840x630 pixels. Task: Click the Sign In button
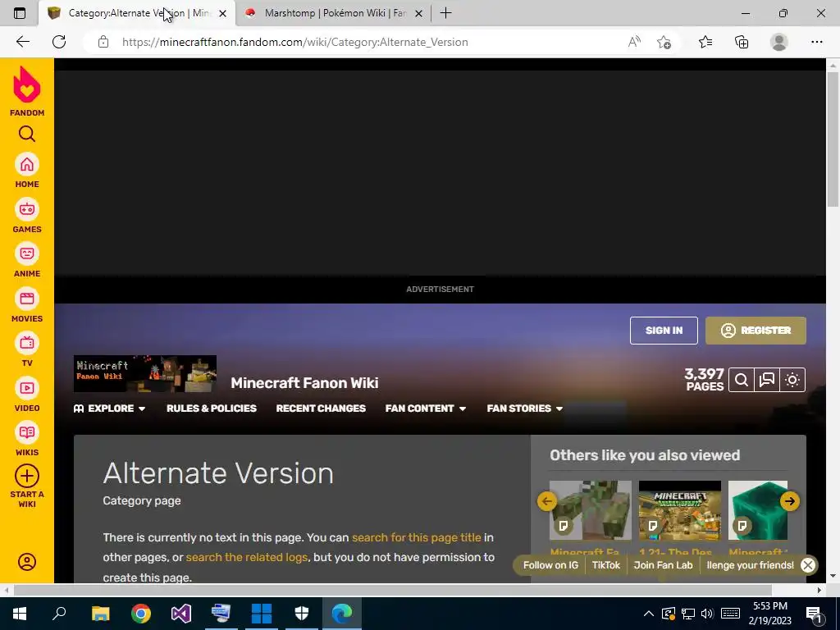(664, 331)
